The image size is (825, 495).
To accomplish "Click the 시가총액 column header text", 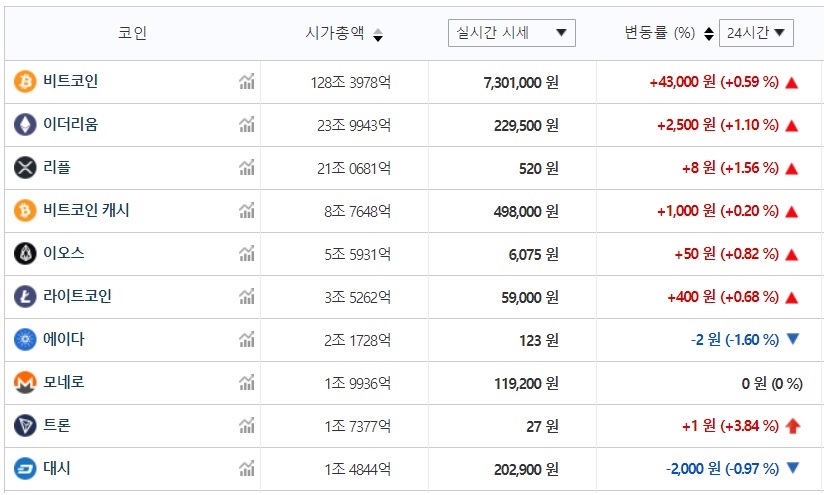I will [335, 33].
